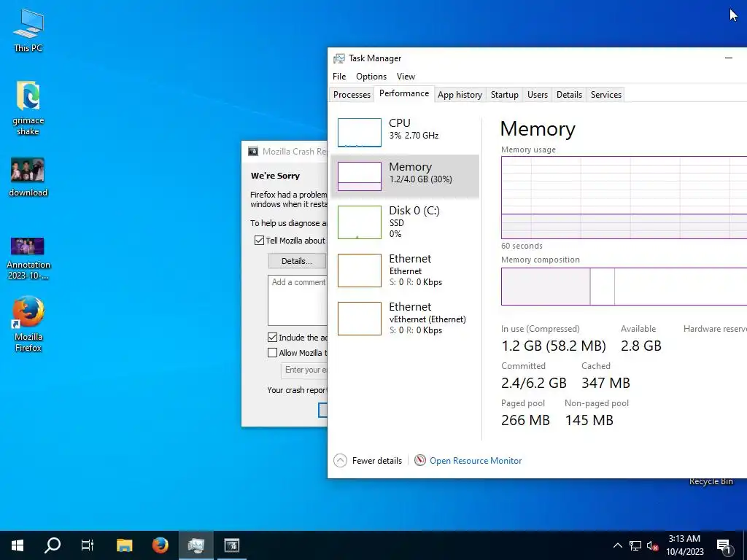Click the large Memory heading
747x560 pixels.
[538, 128]
